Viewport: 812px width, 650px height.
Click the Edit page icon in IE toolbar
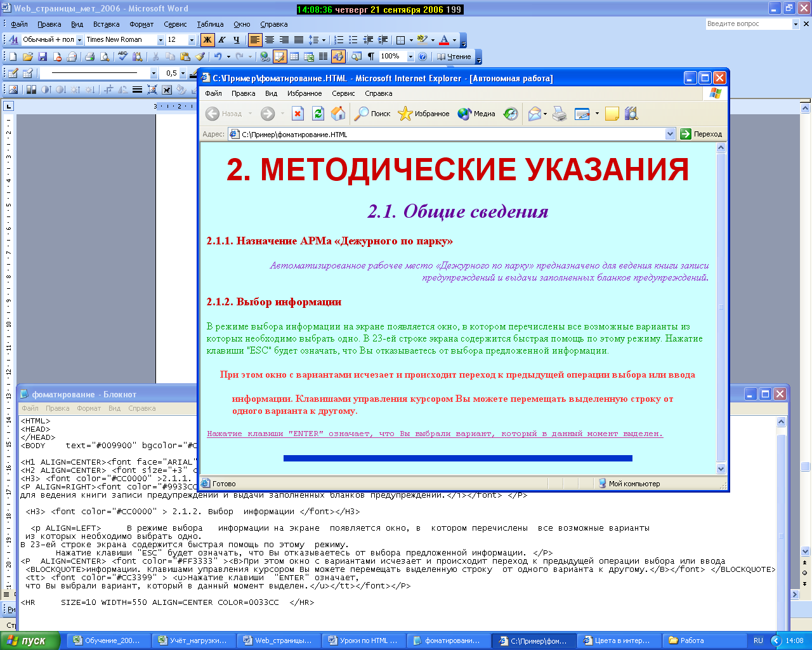582,114
